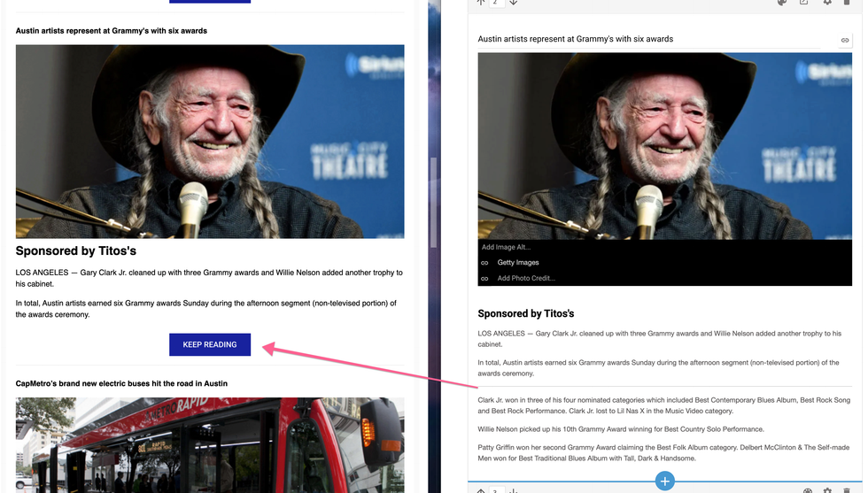Click the link icon beside the headline
The image size is (868, 493).
click(845, 40)
